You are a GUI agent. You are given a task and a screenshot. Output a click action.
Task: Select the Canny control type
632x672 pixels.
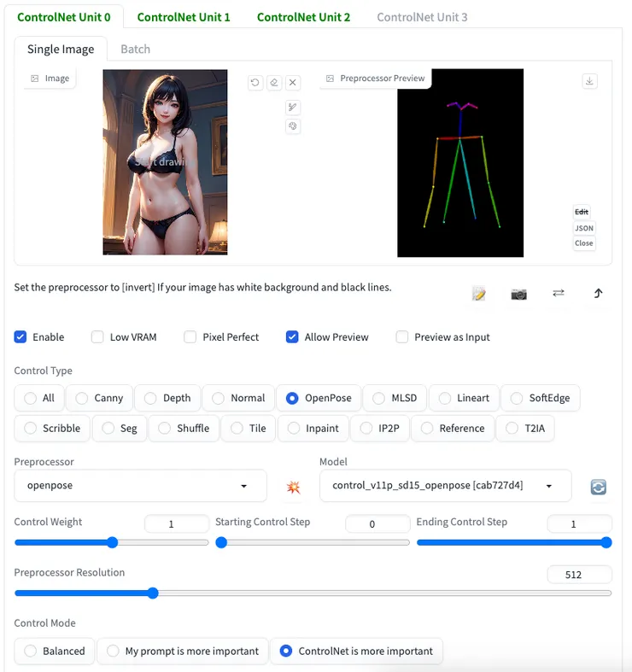[99, 398]
